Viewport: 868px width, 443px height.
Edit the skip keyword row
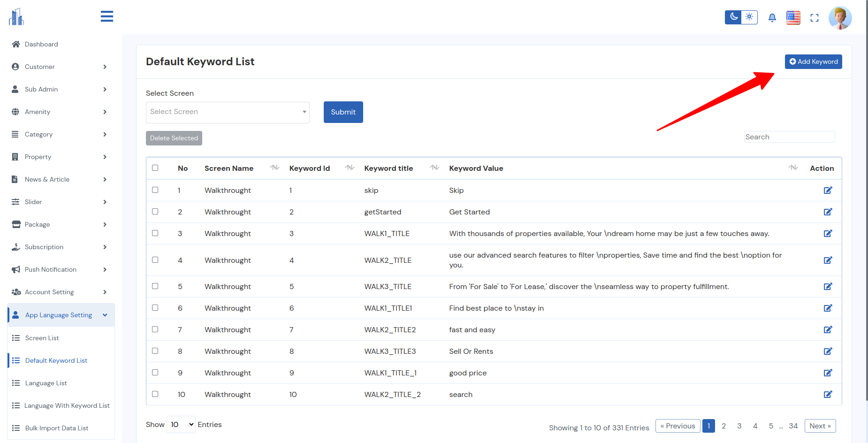pyautogui.click(x=828, y=190)
